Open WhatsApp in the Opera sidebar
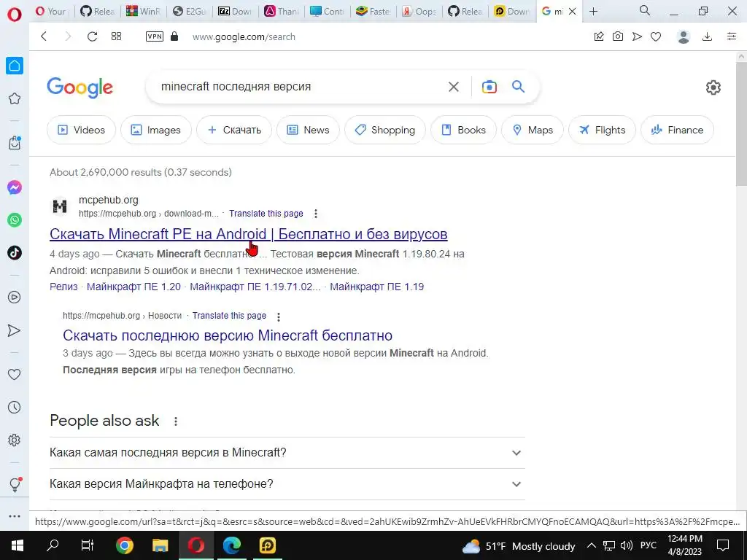 [15, 220]
